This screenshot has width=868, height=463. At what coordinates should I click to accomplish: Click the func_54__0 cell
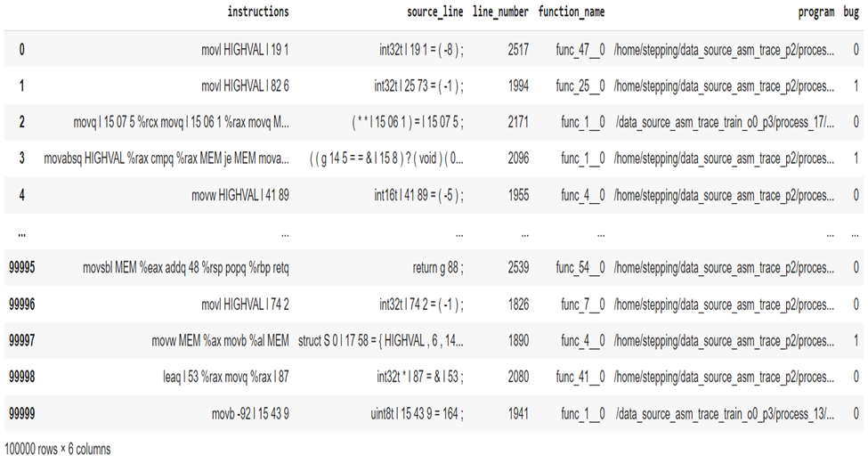[580, 268]
